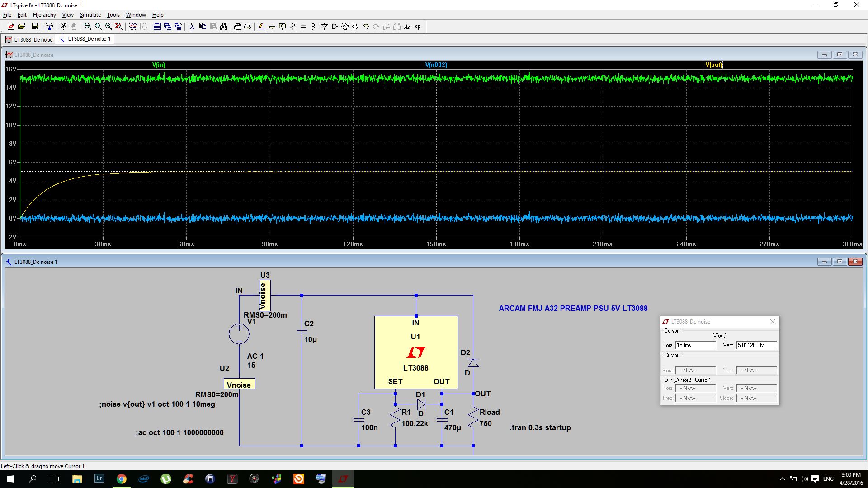Click the Open file folder icon
Screen dimensions: 868x488
[x=21, y=27]
